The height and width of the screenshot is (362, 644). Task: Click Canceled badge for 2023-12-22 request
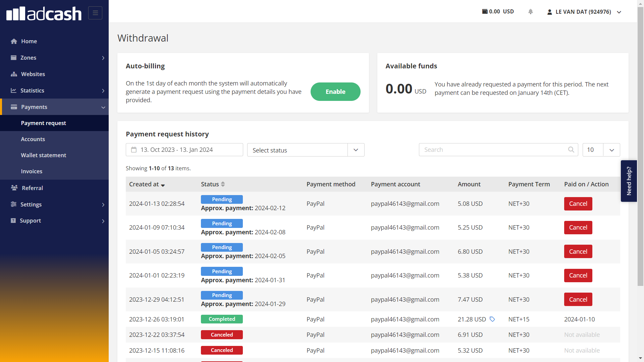click(x=222, y=335)
